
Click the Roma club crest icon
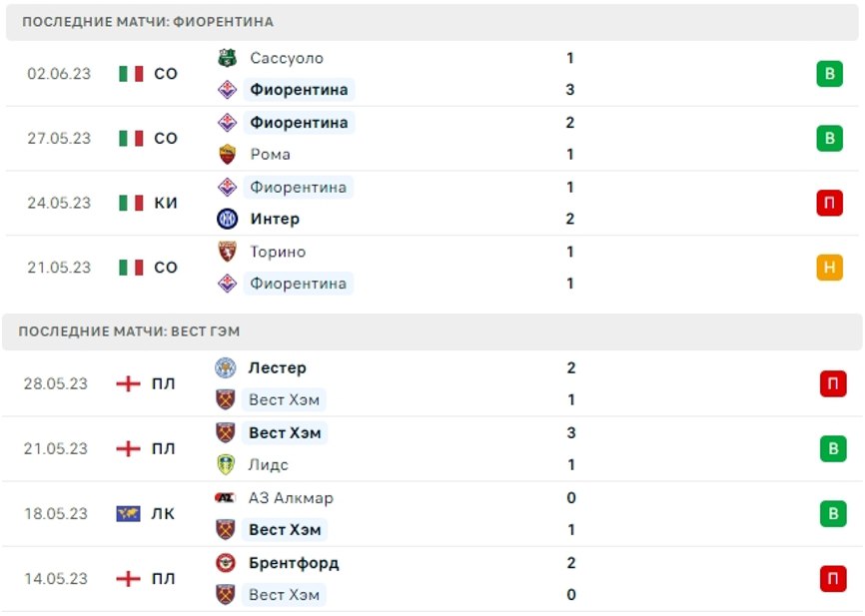228,155
